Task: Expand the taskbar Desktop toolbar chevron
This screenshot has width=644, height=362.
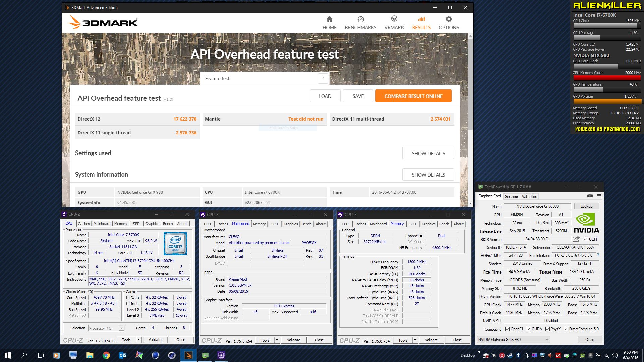Action: pos(479,352)
